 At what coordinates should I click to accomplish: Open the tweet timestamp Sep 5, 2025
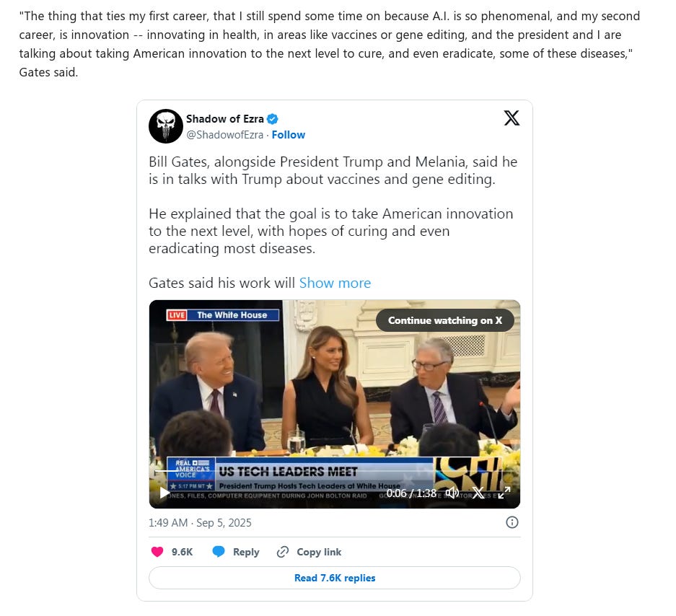[x=200, y=522]
